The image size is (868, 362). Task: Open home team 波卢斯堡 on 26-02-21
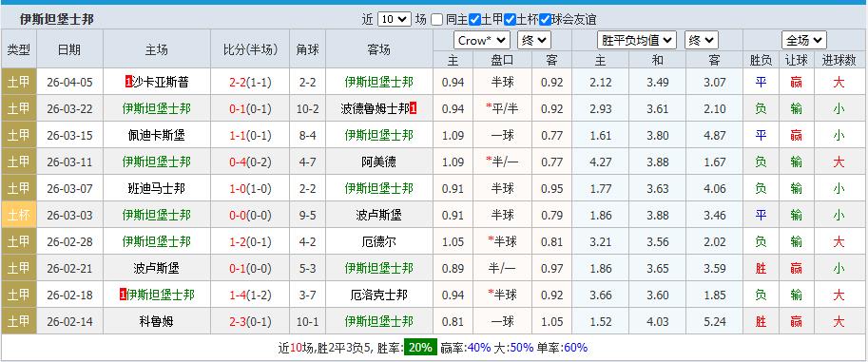tap(157, 269)
